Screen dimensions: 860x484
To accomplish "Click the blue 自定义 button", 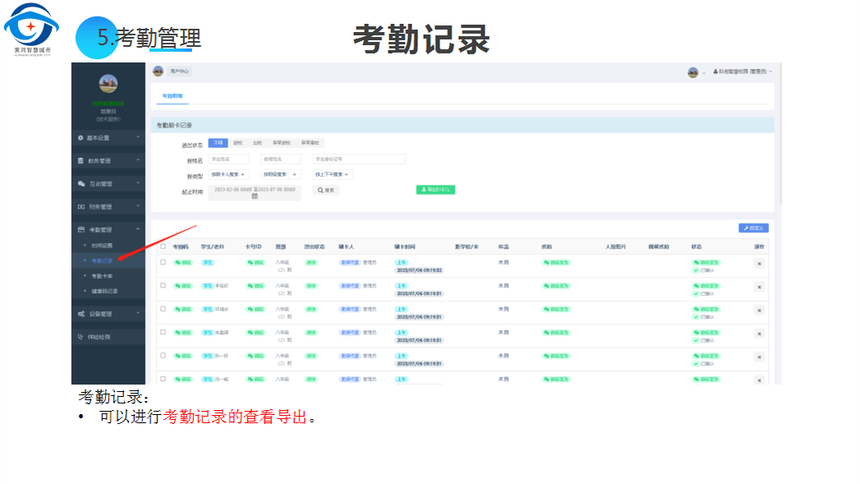I will pos(754,228).
